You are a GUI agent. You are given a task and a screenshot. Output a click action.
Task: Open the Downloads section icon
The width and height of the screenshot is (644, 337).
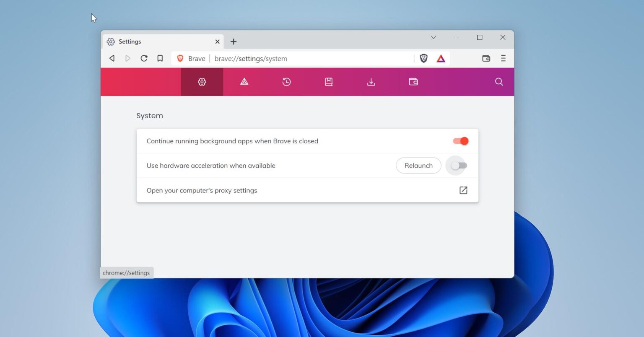point(371,82)
